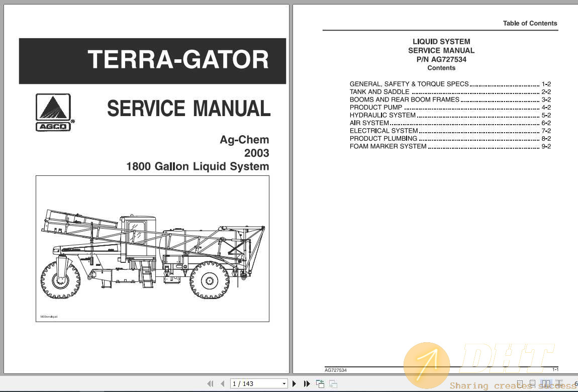578x392 pixels.
Task: Go to the next page
Action: 294,383
